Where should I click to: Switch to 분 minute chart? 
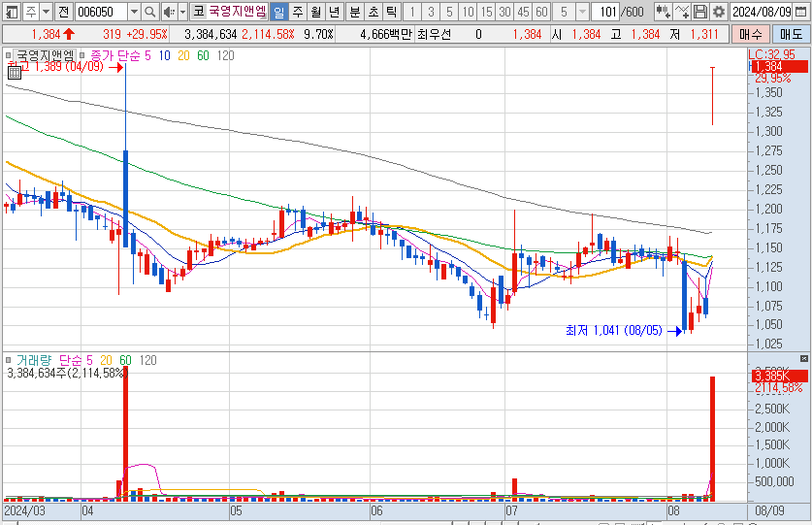[x=355, y=12]
